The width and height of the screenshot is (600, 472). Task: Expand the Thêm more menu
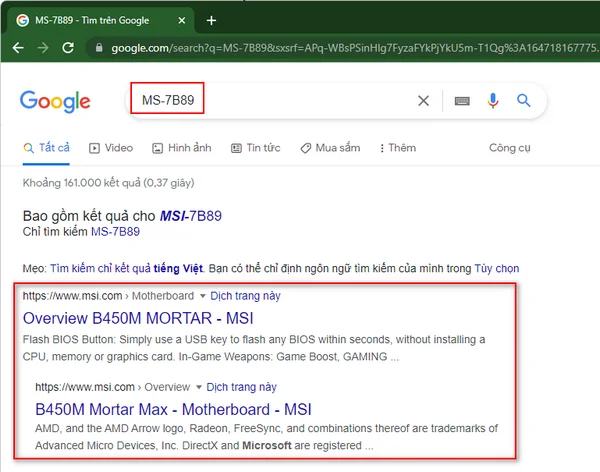coord(398,148)
